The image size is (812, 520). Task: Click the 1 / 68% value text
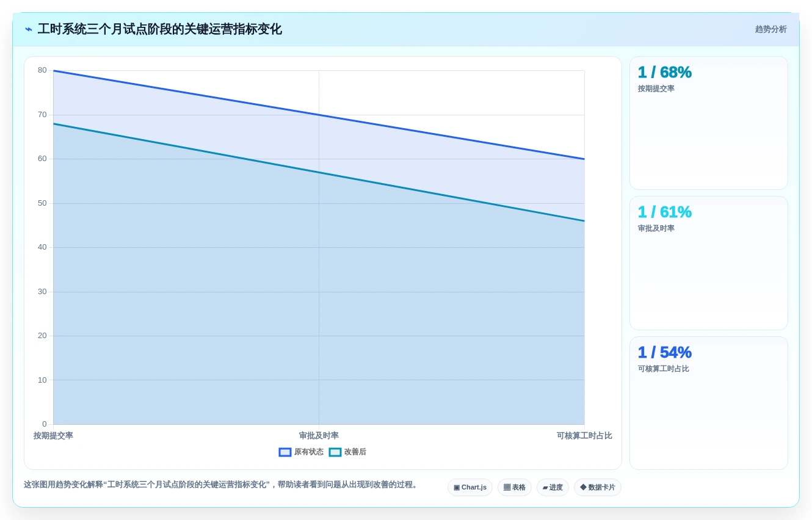click(665, 72)
